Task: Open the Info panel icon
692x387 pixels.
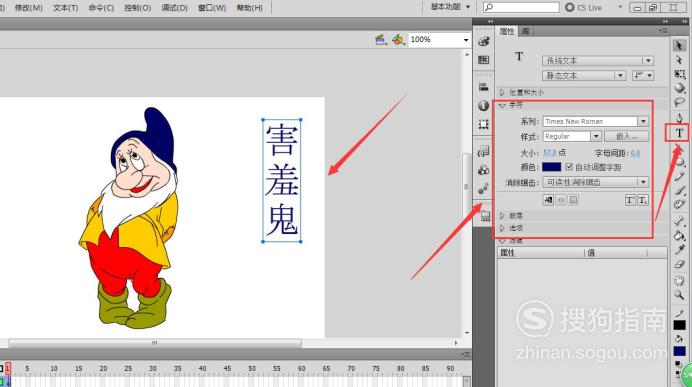Action: (484, 105)
